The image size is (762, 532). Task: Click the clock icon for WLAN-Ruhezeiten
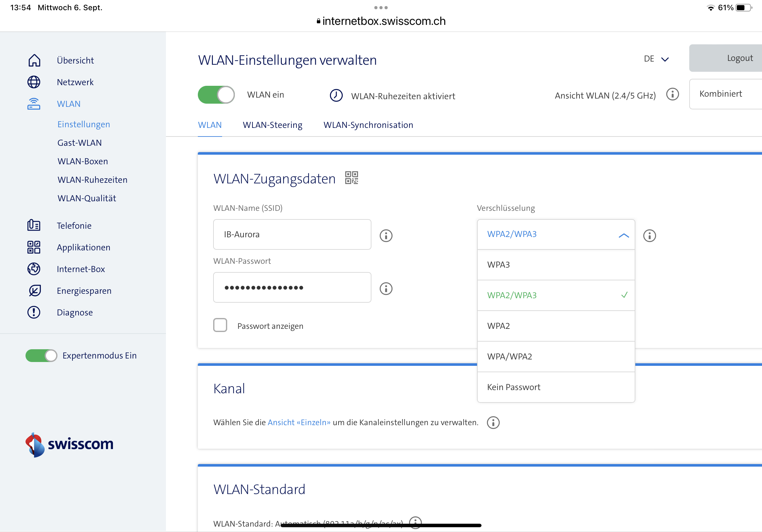336,95
